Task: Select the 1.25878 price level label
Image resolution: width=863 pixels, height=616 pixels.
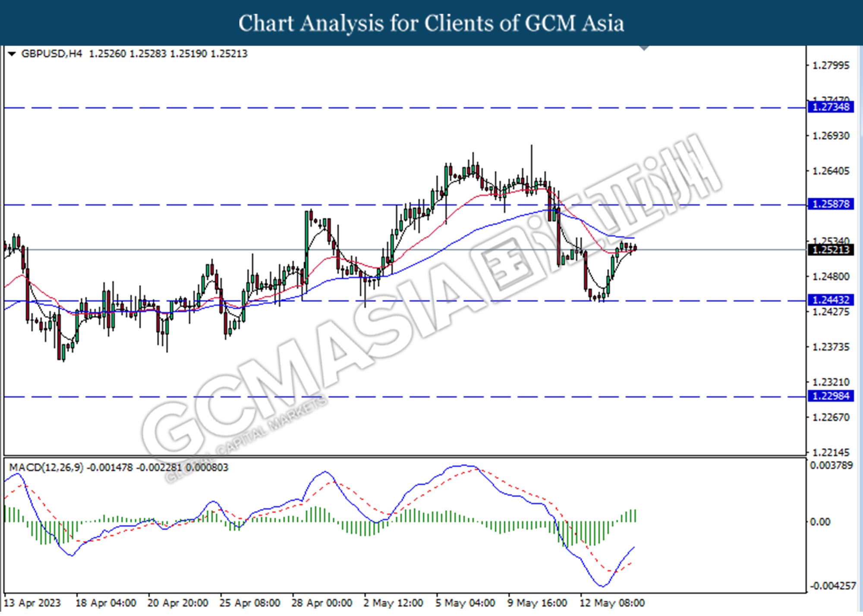Action: point(831,204)
